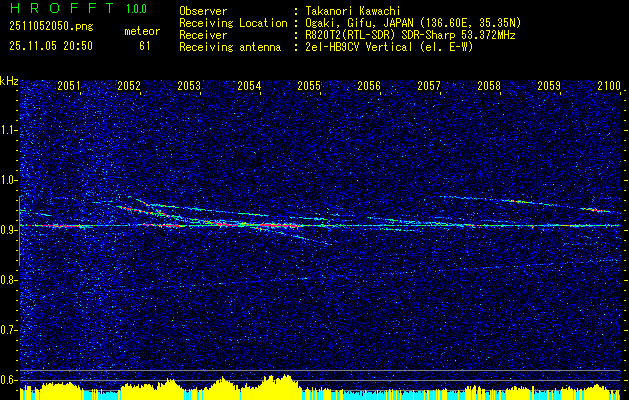Click the date stamp 25.11.05 20:50
Image resolution: width=629 pixels, height=400 pixels.
pyautogui.click(x=51, y=46)
